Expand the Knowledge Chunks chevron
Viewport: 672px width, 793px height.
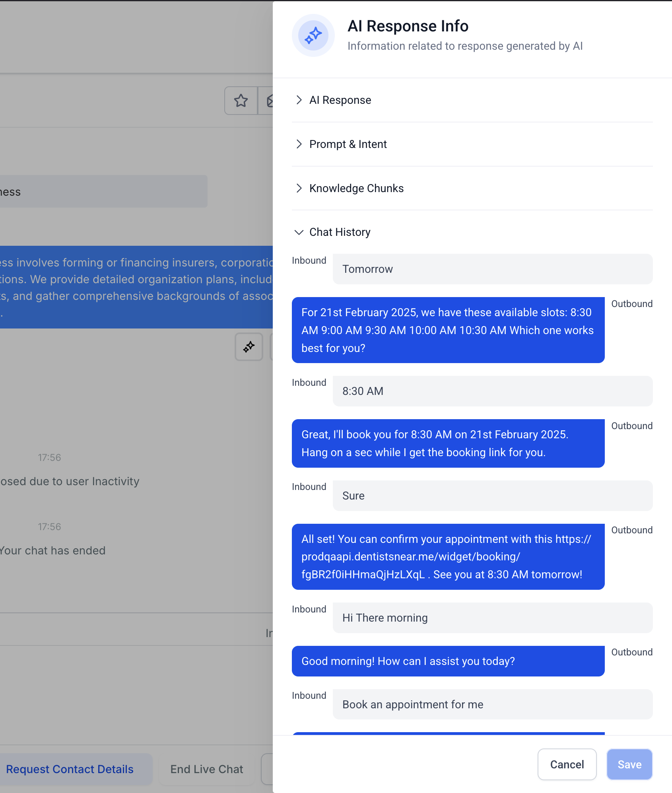(x=299, y=188)
